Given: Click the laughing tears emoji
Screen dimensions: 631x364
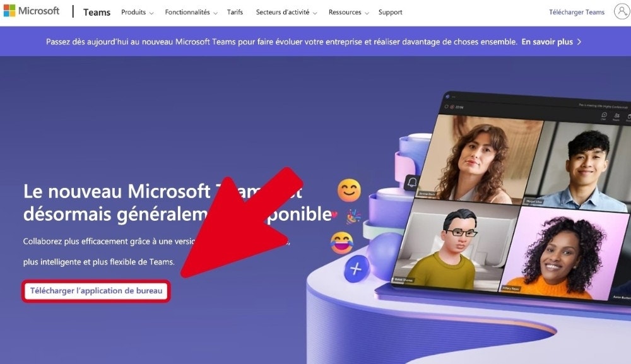Looking at the screenshot, I should pos(341,242).
